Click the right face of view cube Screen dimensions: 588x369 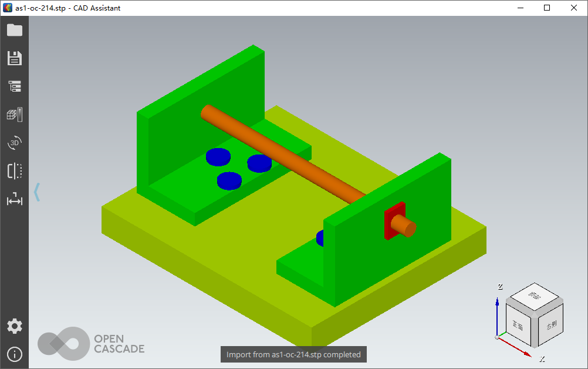pyautogui.click(x=550, y=325)
